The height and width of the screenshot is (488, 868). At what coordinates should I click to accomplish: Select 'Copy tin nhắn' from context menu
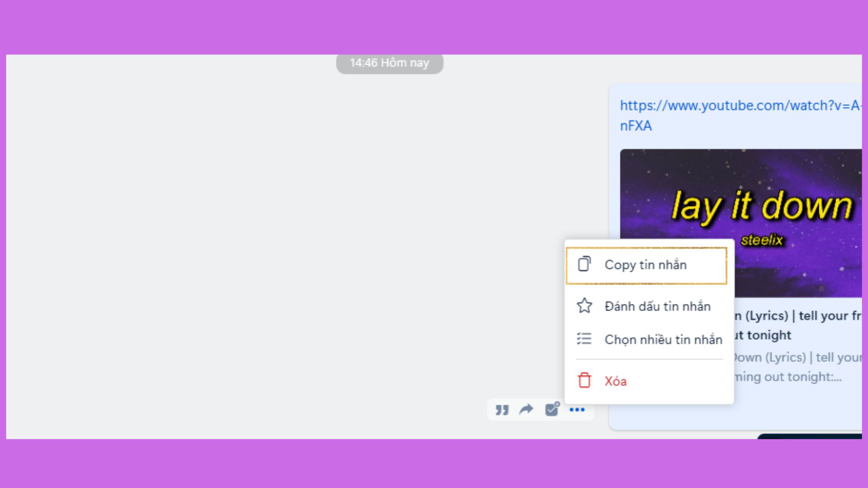pos(646,265)
